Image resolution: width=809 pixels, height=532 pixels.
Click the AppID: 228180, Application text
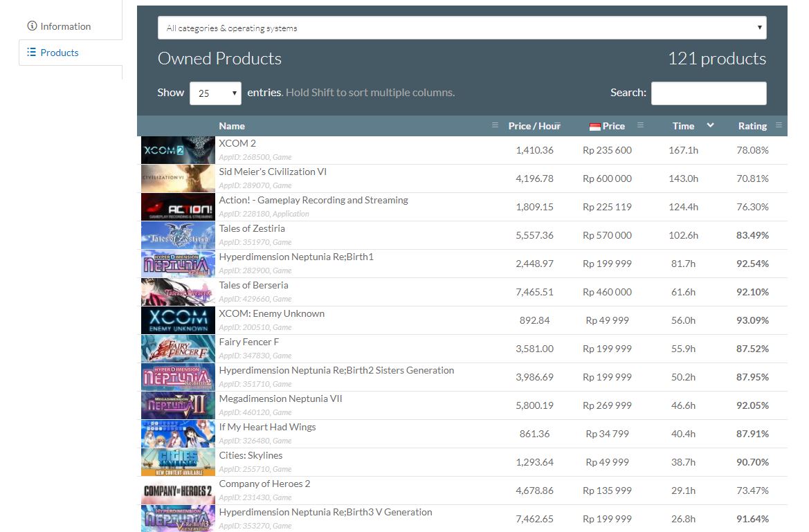[264, 214]
